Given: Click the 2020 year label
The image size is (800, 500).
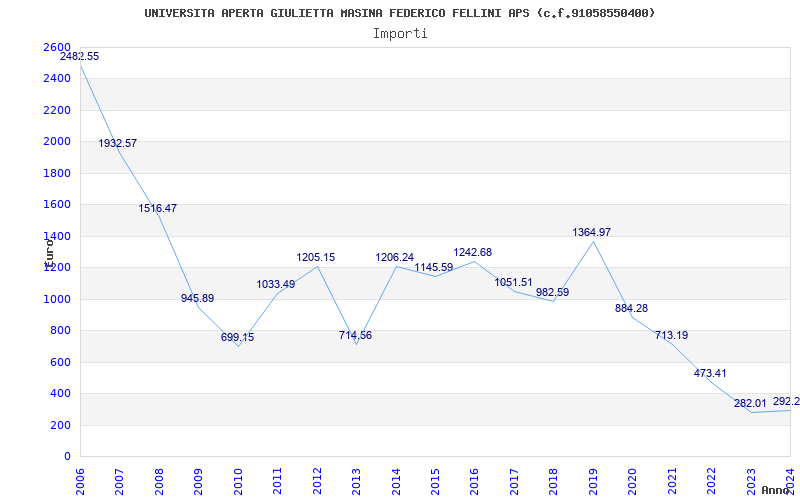Looking at the screenshot, I should pyautogui.click(x=633, y=481).
